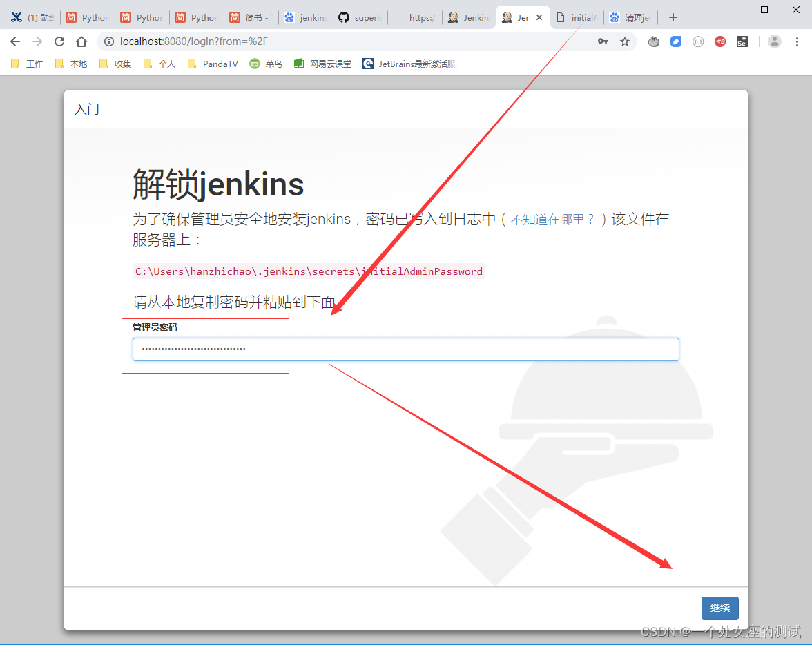Image resolution: width=812 pixels, height=645 pixels.
Task: Switch to first Python jianshu tab
Action: 87,18
